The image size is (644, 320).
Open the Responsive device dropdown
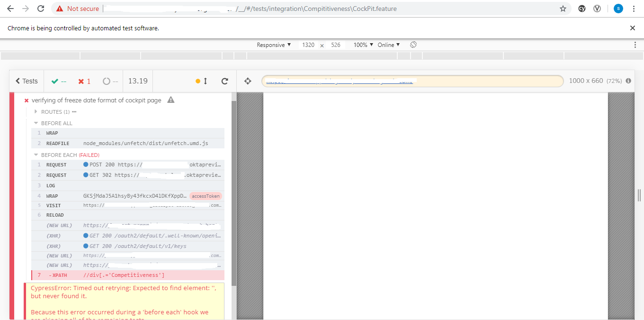click(x=274, y=44)
